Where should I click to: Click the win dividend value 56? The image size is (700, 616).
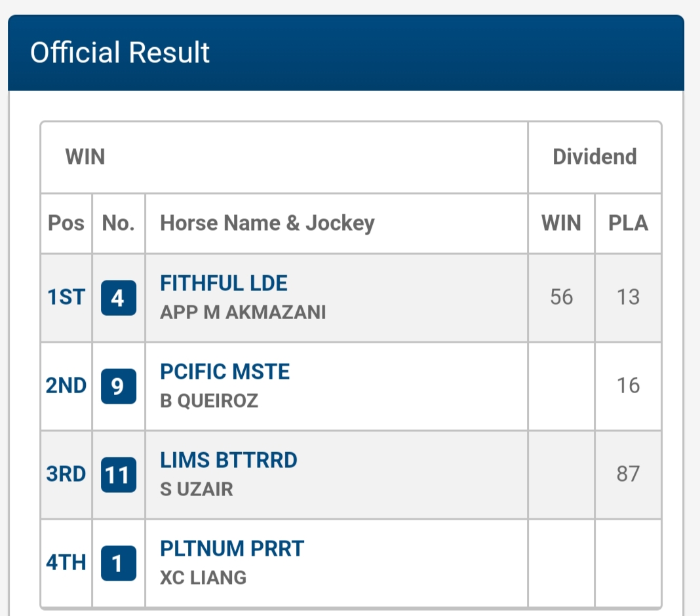562,298
